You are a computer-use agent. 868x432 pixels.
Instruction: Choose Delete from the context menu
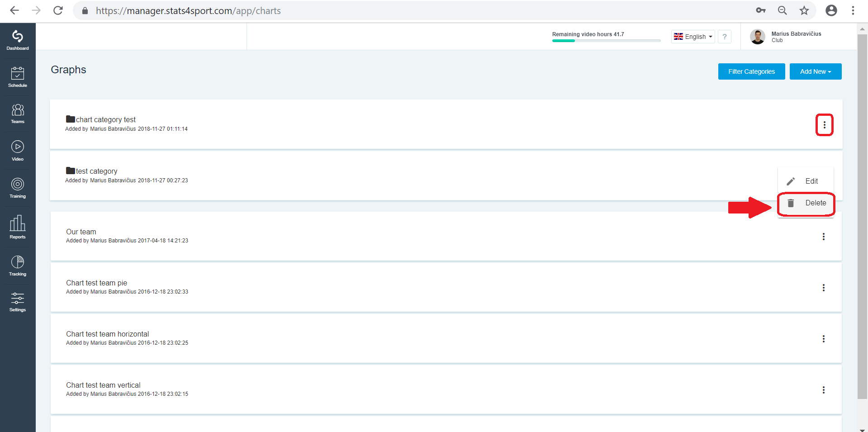click(x=806, y=203)
